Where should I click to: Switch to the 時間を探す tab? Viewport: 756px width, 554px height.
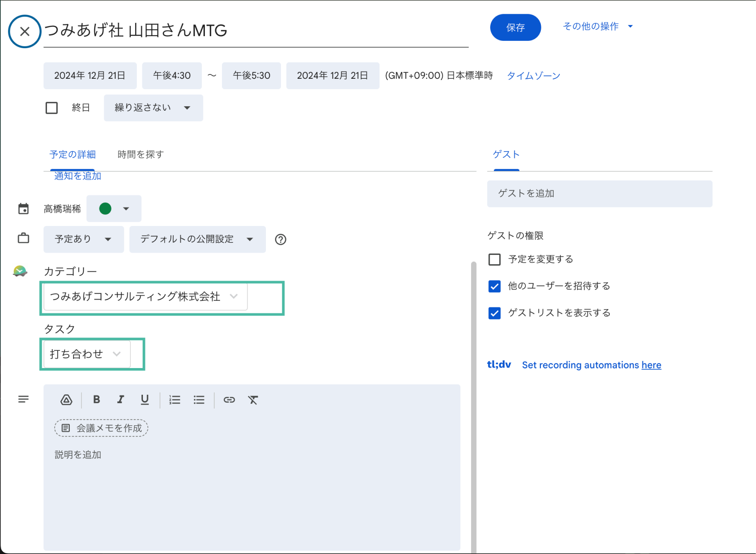click(141, 155)
